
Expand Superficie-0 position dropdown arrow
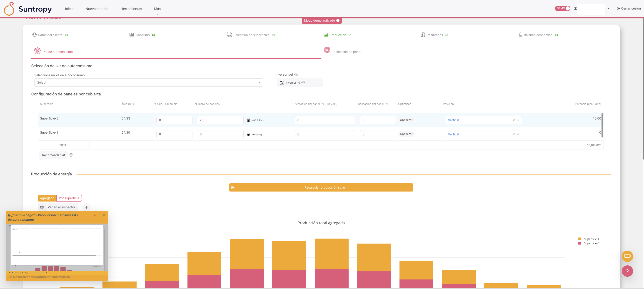coord(518,120)
